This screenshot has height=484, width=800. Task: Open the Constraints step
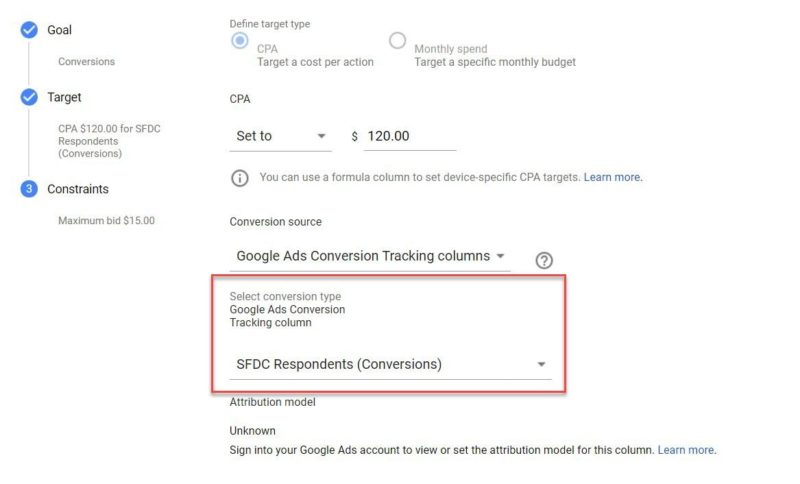pyautogui.click(x=77, y=189)
